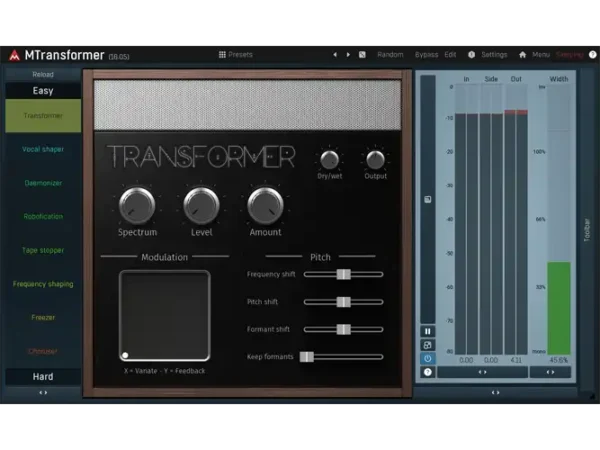Click the small panel icon left of meters

pos(427,199)
